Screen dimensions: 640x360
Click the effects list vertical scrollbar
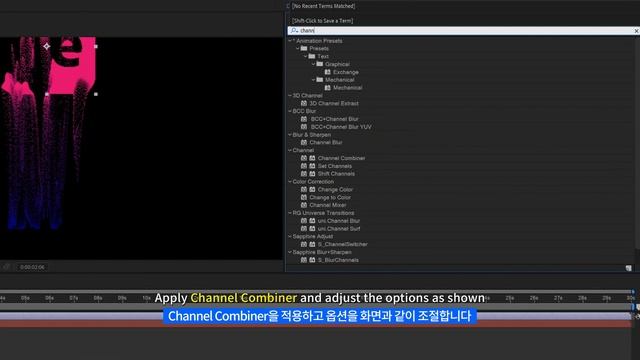[x=637, y=143]
